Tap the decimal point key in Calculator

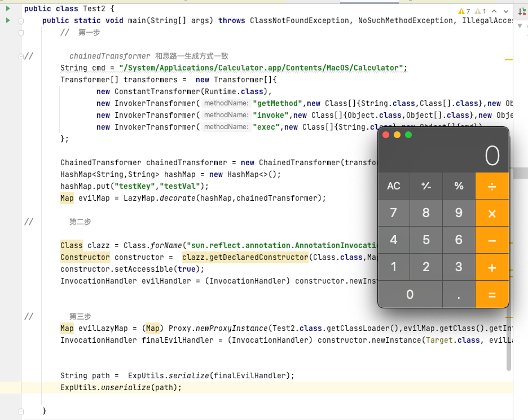pyautogui.click(x=459, y=294)
